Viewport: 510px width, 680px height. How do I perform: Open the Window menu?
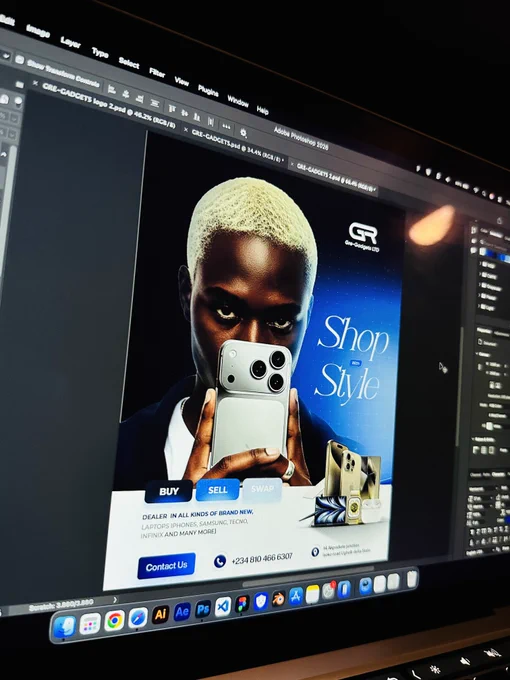[x=238, y=101]
